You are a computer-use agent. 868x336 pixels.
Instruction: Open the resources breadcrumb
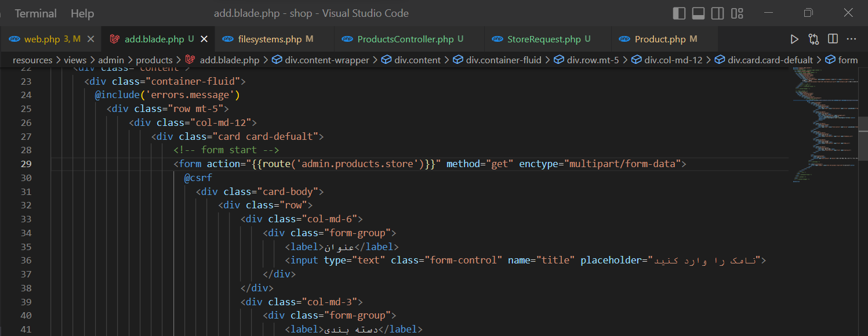(x=32, y=60)
